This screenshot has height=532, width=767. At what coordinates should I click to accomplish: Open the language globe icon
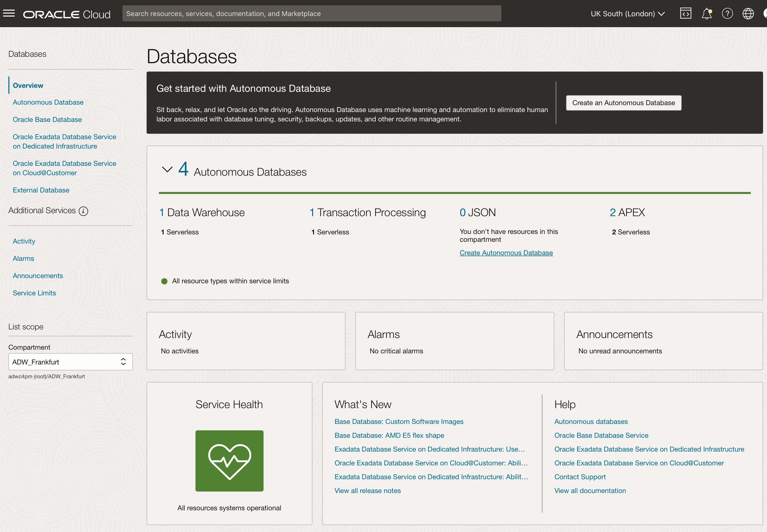click(x=748, y=14)
